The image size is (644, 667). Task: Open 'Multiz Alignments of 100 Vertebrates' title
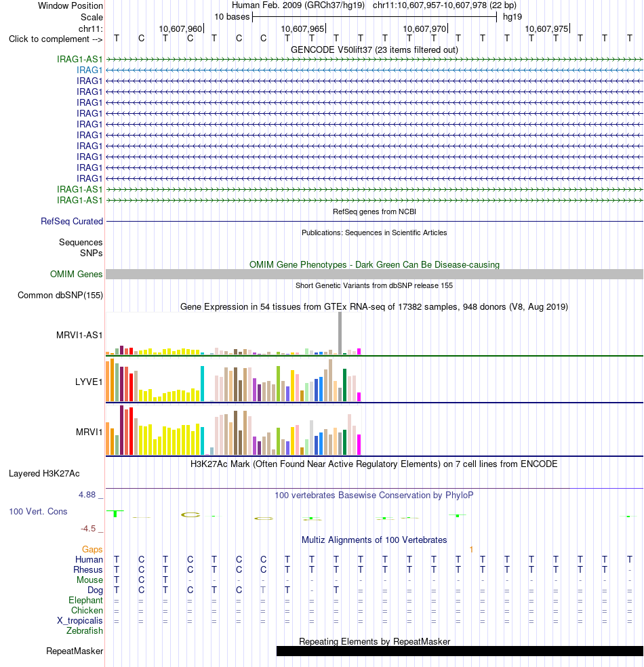click(x=374, y=540)
